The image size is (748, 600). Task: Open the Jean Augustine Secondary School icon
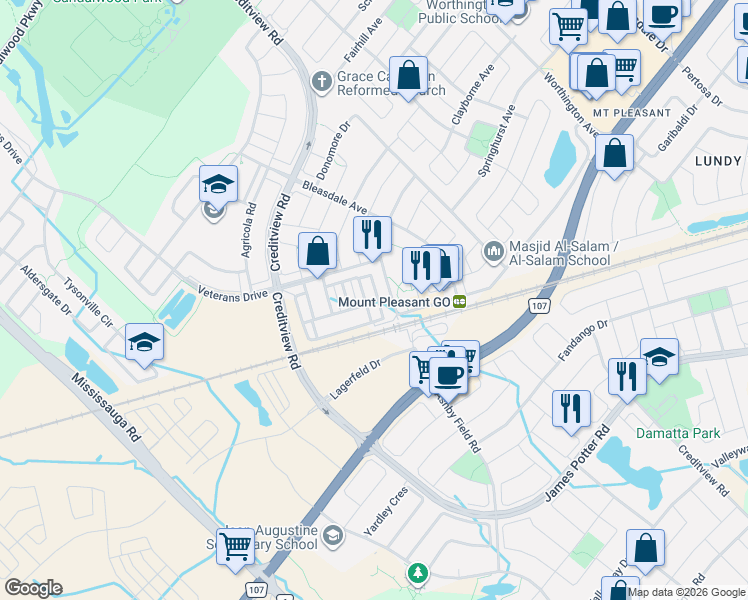click(332, 536)
